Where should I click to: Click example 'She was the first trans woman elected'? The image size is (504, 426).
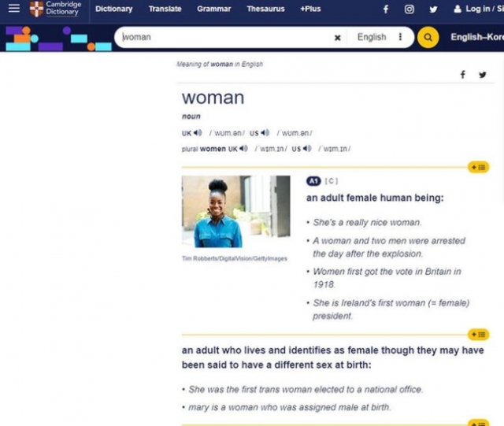click(x=306, y=389)
